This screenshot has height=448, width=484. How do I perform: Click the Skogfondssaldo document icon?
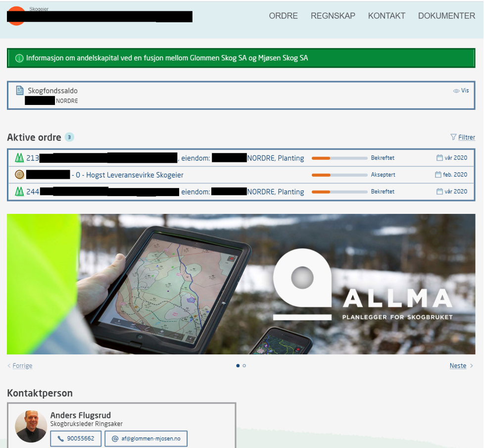(x=20, y=90)
